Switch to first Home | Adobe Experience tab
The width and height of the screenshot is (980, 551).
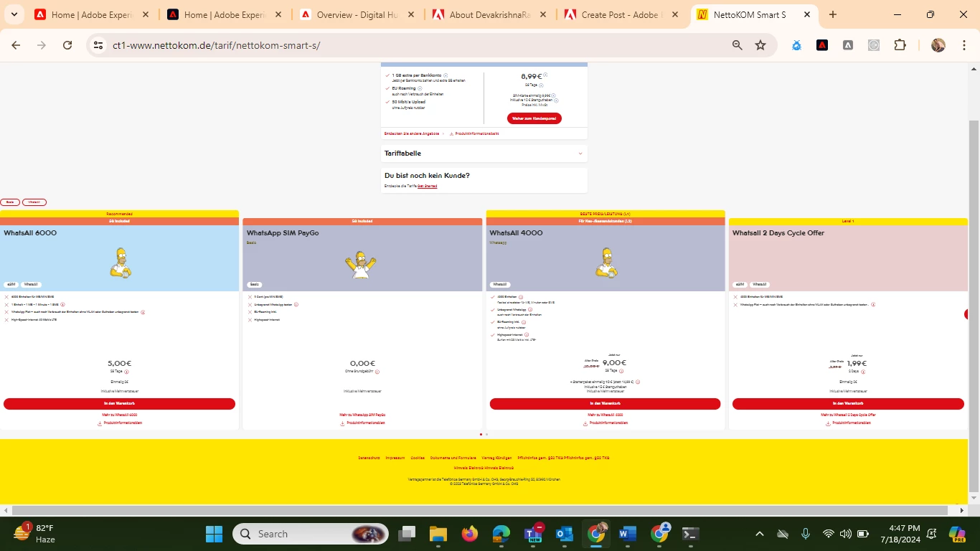(x=90, y=14)
